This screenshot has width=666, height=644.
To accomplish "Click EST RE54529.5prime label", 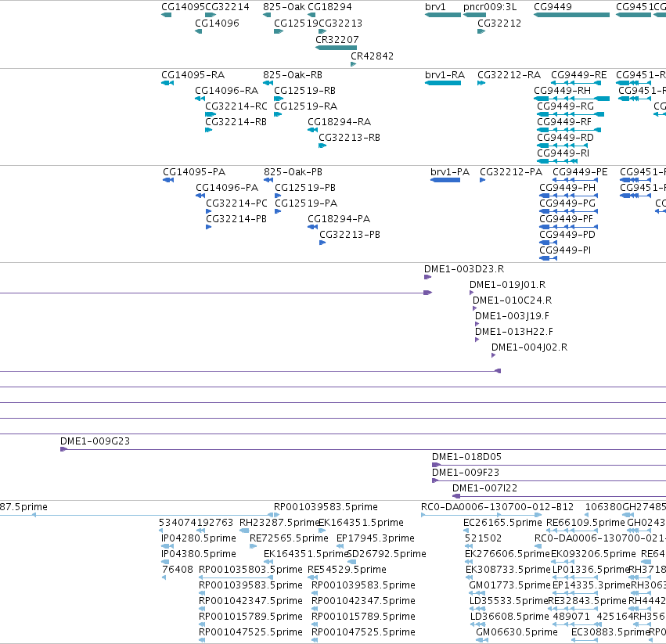I will click(x=347, y=570).
